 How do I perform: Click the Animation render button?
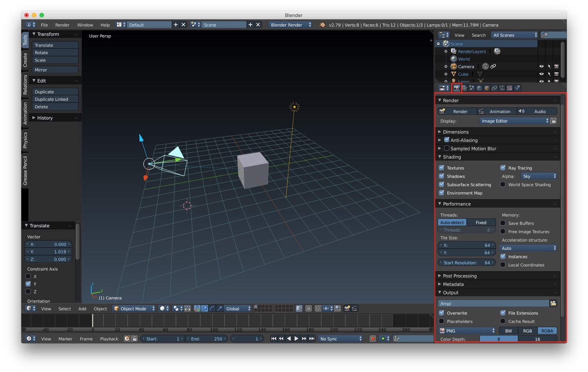click(x=497, y=111)
